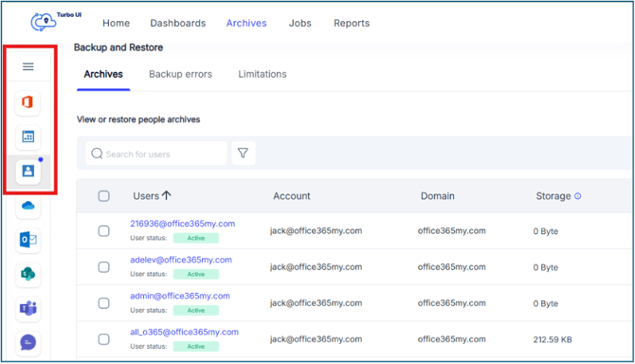This screenshot has height=364, width=635.
Task: Click the Storage column header text
Action: 553,196
